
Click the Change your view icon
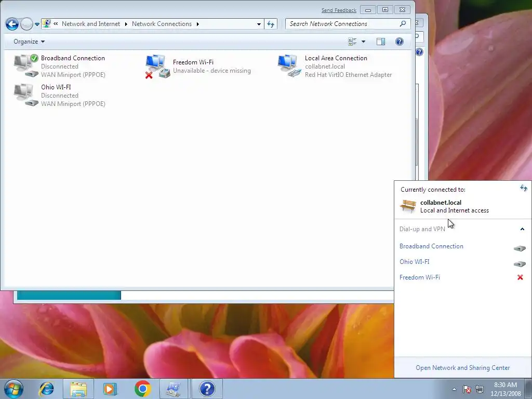click(353, 42)
